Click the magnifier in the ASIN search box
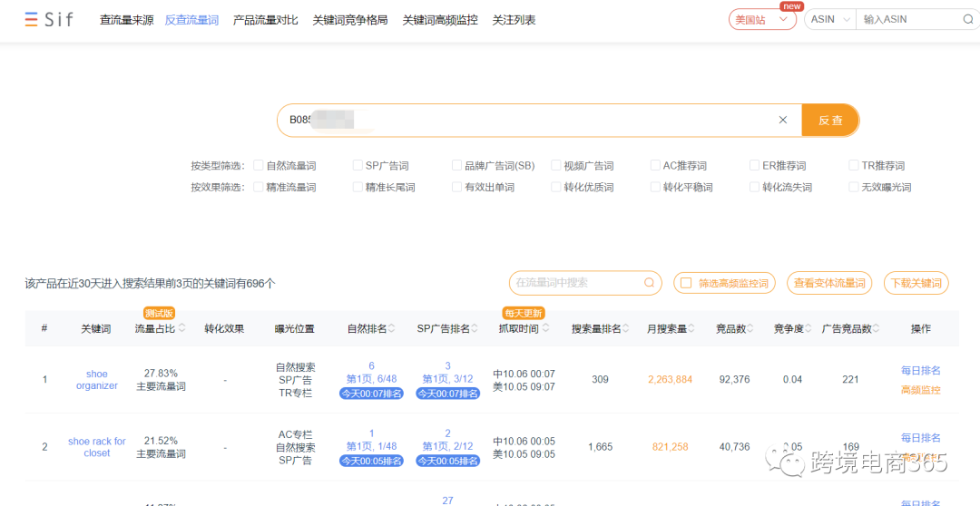Viewport: 980px width, 506px height. point(967,19)
